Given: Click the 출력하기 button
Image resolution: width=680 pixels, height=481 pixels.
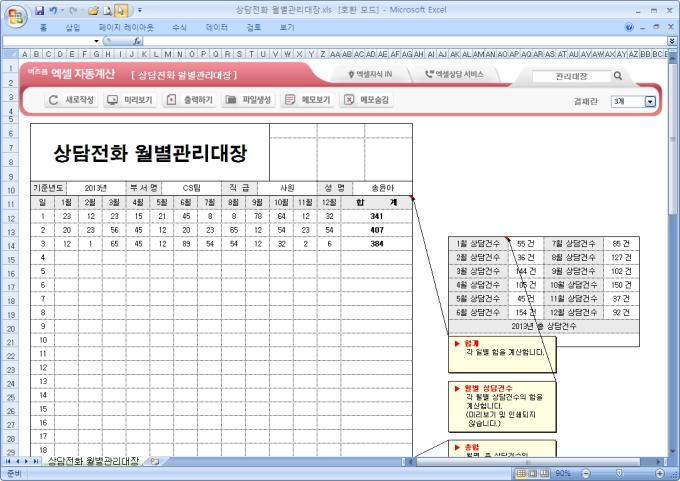Looking at the screenshot, I should (x=190, y=100).
